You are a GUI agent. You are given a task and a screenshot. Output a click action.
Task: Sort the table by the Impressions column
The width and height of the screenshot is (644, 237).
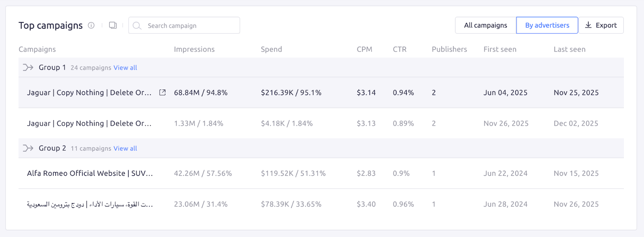[x=194, y=49]
